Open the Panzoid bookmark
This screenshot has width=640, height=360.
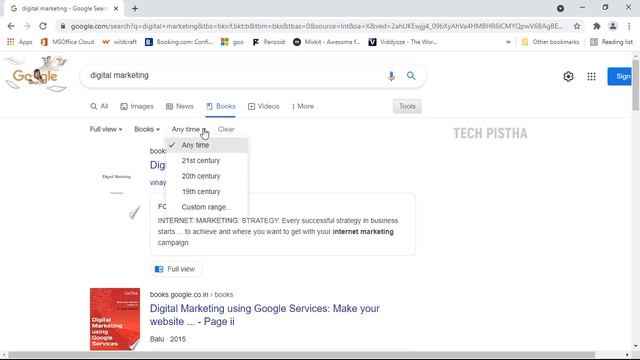click(x=269, y=42)
